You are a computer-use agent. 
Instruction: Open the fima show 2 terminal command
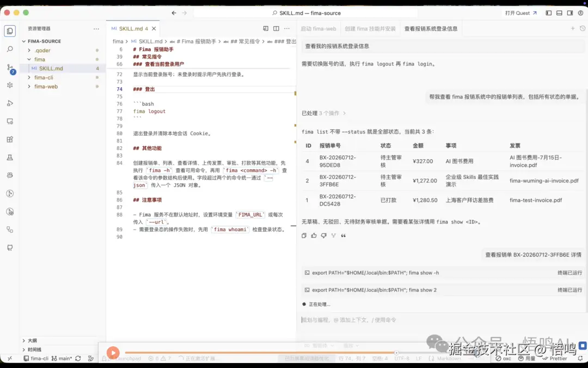[x=443, y=290]
